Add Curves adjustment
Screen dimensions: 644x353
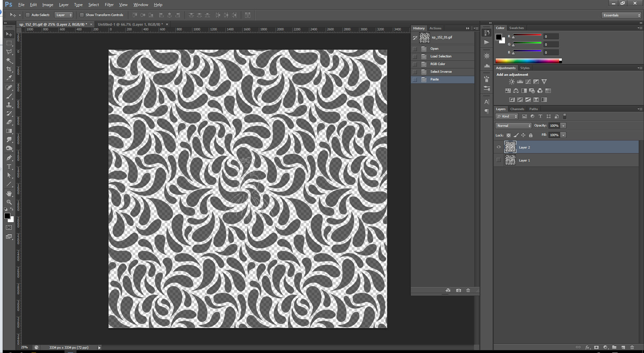click(x=528, y=81)
